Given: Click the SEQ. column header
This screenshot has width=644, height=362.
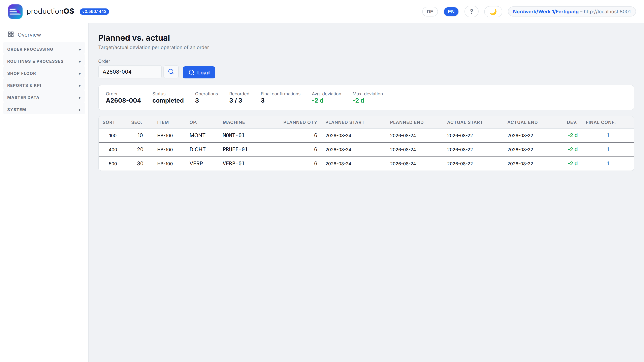Looking at the screenshot, I should (x=136, y=122).
